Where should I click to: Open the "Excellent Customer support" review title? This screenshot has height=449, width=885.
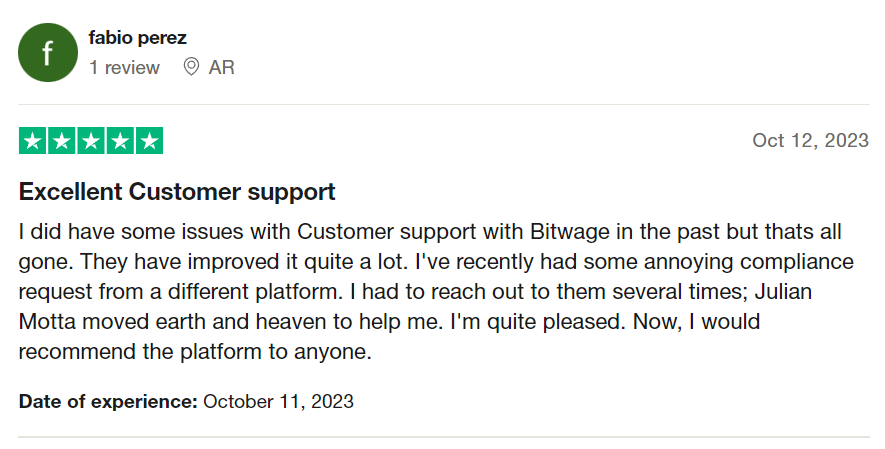[177, 191]
